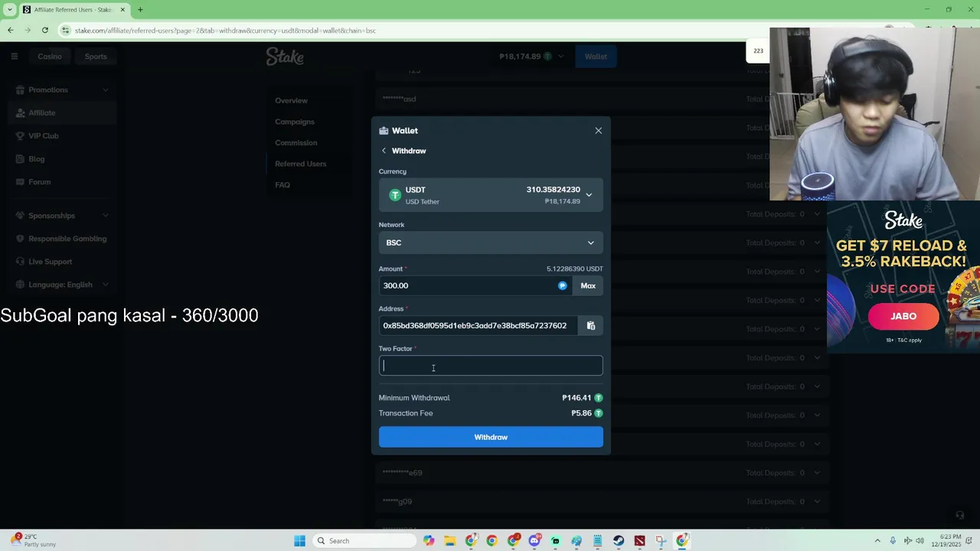Close the Wallet modal

[598, 131]
